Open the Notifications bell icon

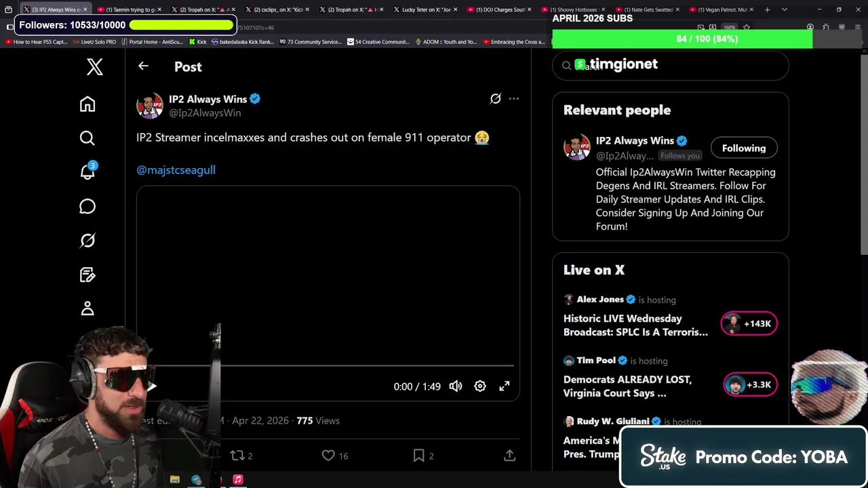[x=87, y=171]
